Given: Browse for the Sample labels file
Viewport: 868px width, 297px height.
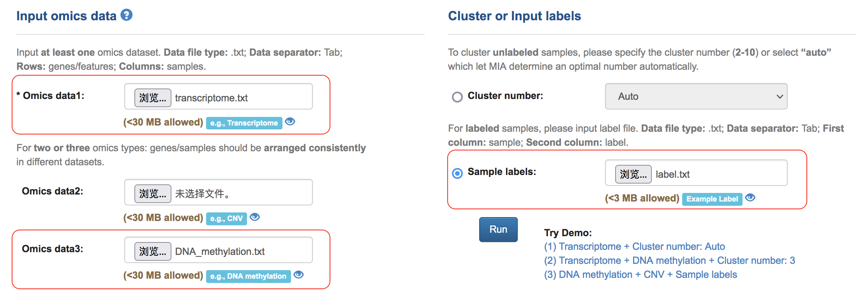Looking at the screenshot, I should point(633,174).
